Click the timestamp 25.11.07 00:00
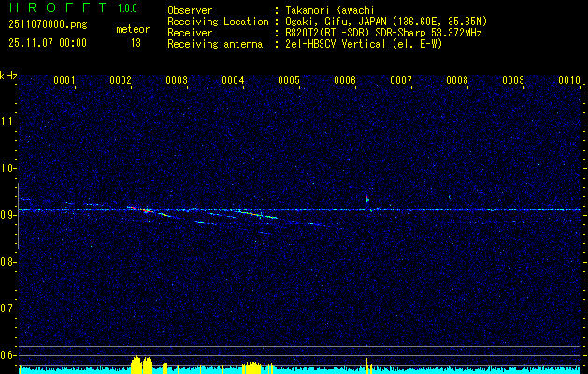588x374 pixels. click(48, 43)
